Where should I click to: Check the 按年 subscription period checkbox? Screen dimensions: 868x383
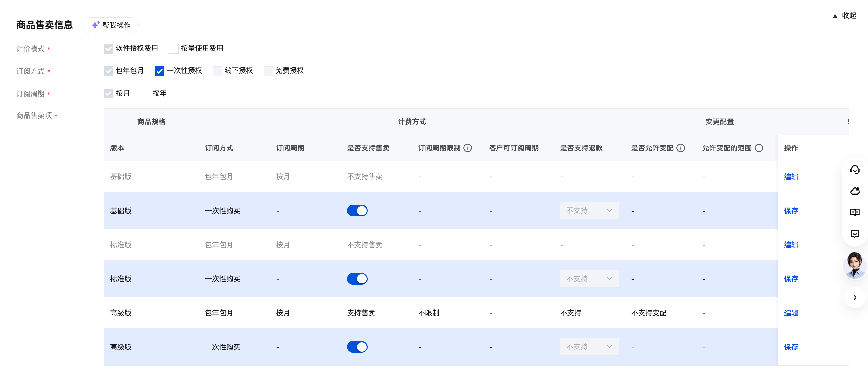[145, 93]
